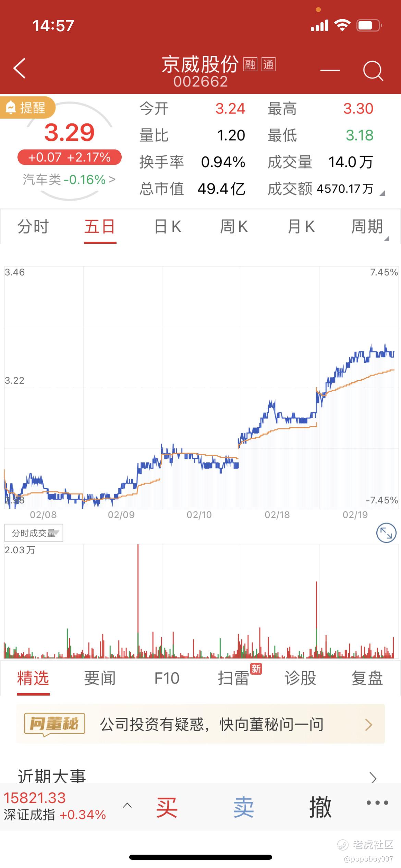Tap the blue 卖 sell button
This screenshot has width=401, height=868.
pos(243,807)
